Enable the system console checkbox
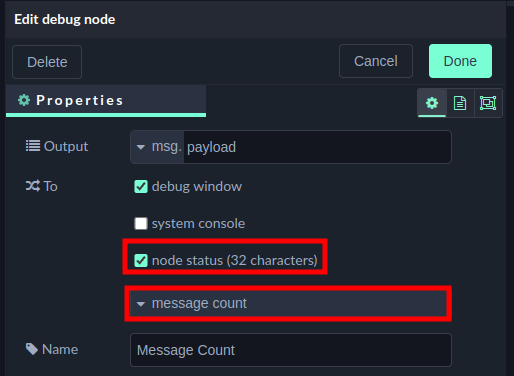 tap(141, 223)
